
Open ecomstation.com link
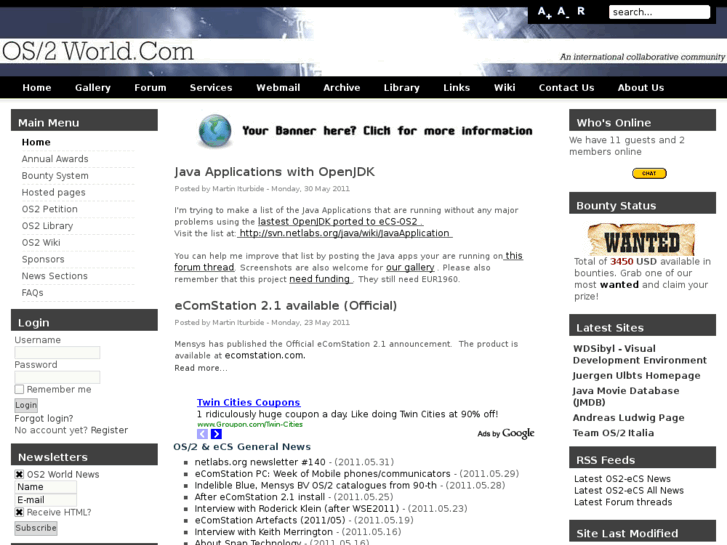tap(265, 355)
